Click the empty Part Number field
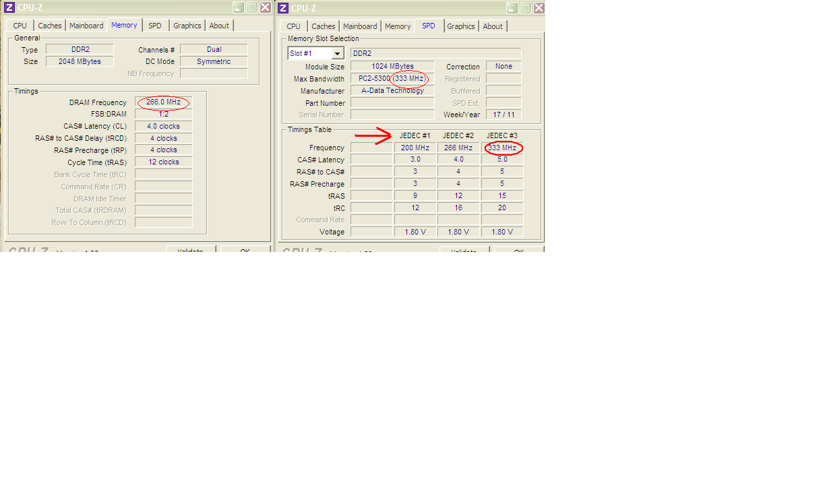The width and height of the screenshot is (821, 504). click(x=392, y=103)
